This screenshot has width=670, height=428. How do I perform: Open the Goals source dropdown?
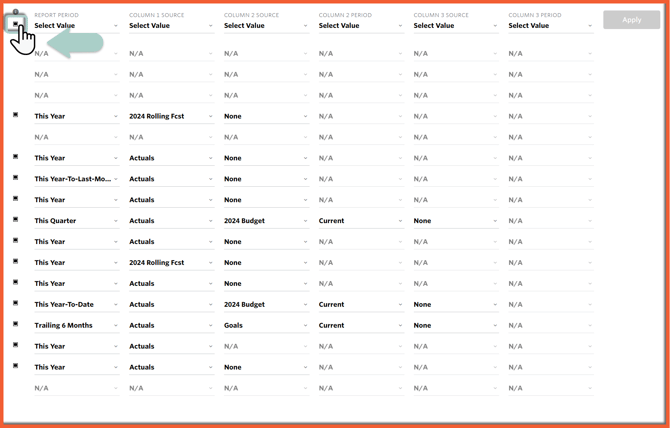pyautogui.click(x=266, y=325)
